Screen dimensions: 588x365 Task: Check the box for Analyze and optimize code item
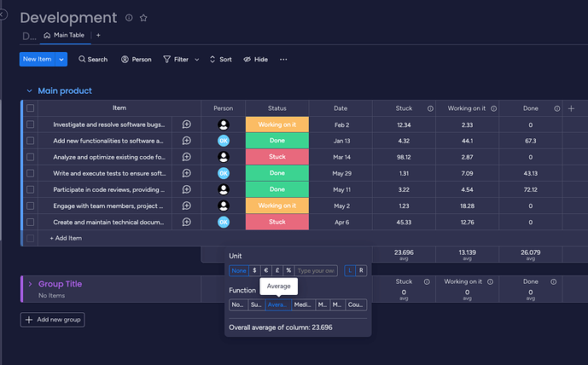[x=31, y=157]
